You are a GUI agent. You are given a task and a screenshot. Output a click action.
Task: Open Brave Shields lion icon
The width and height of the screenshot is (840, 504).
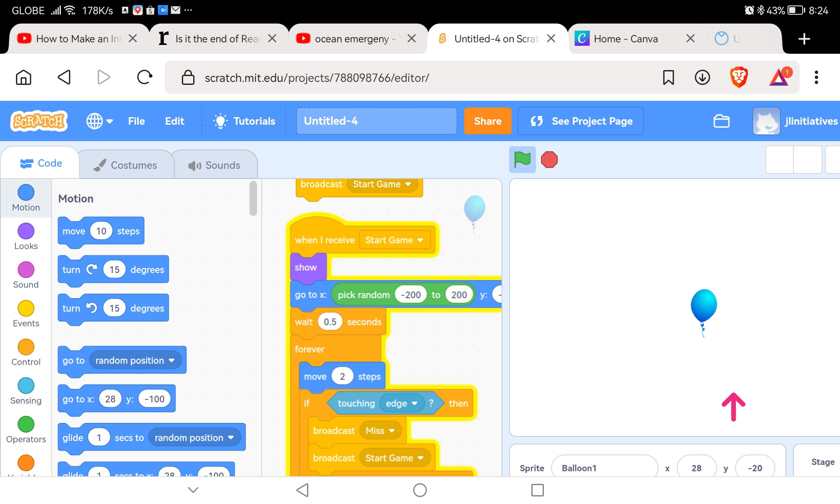(739, 77)
